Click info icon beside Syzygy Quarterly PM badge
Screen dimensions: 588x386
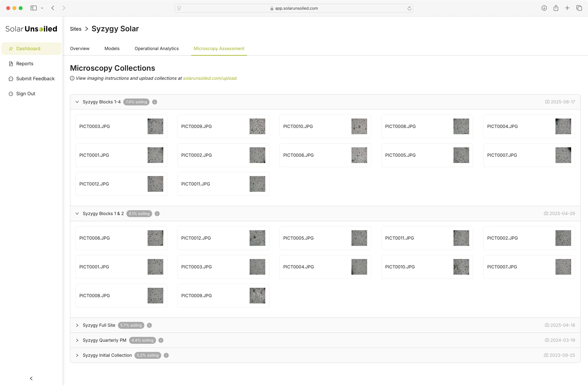click(161, 340)
